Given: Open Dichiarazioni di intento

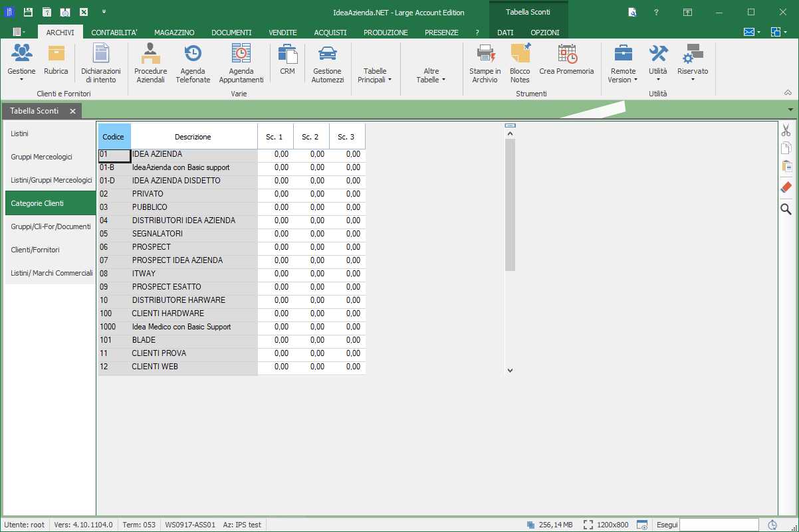Looking at the screenshot, I should pos(100,63).
